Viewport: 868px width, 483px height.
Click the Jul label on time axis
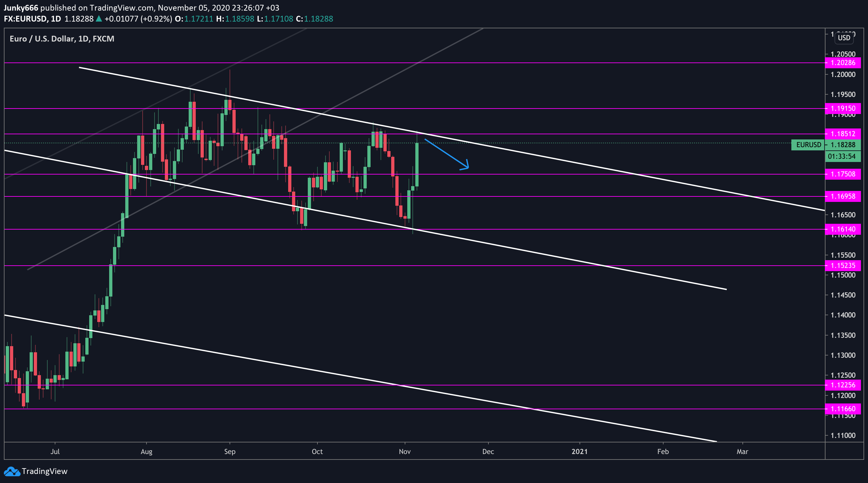(55, 452)
